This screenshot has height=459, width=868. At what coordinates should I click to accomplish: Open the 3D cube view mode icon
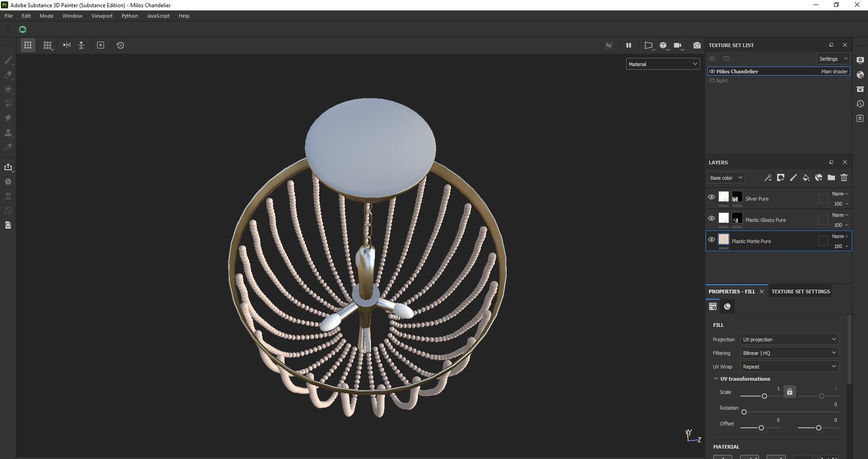click(664, 45)
